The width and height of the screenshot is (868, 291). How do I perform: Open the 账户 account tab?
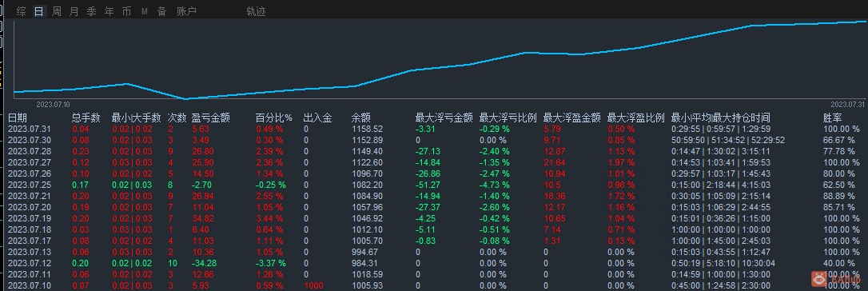click(186, 11)
